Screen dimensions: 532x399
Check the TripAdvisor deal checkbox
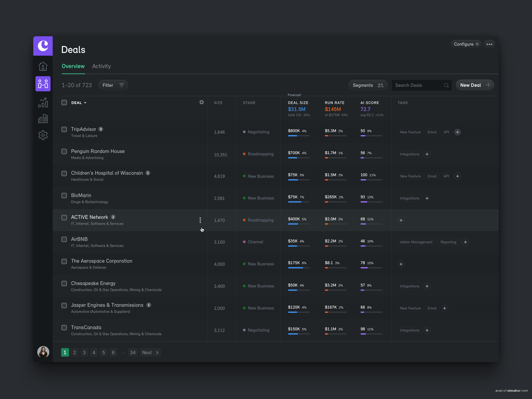(64, 129)
